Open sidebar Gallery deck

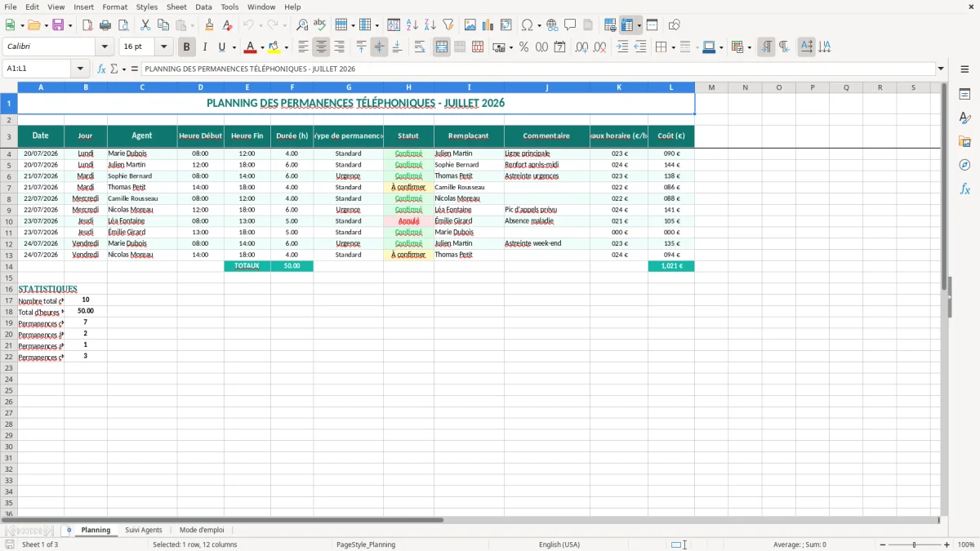pyautogui.click(x=964, y=142)
